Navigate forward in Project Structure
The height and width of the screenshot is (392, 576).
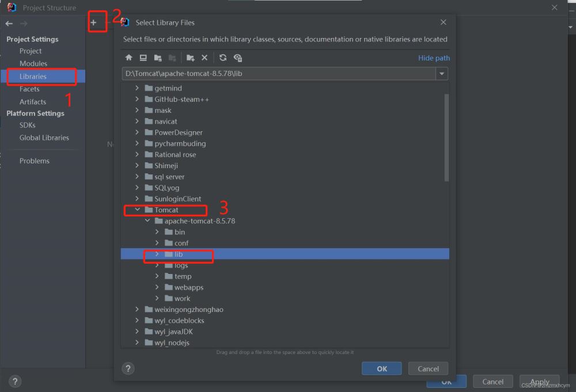[x=24, y=24]
